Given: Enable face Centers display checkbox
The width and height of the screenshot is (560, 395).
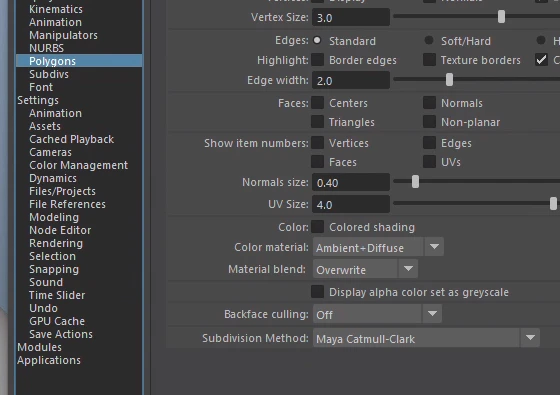Looking at the screenshot, I should pos(318,102).
